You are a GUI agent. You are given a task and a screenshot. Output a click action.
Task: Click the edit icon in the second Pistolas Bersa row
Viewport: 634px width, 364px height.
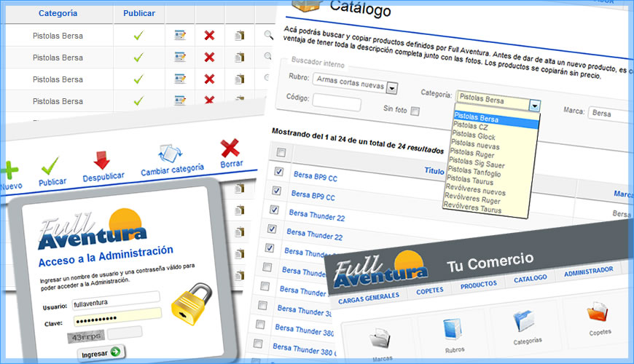pos(180,57)
